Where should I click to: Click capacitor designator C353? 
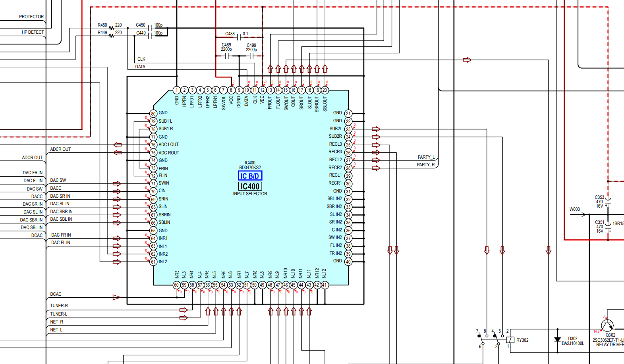[599, 197]
